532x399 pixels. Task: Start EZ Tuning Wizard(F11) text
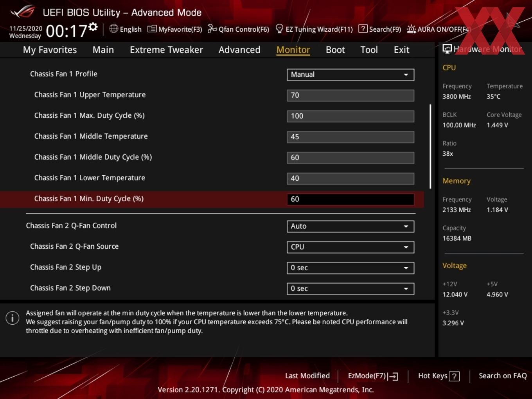point(319,29)
